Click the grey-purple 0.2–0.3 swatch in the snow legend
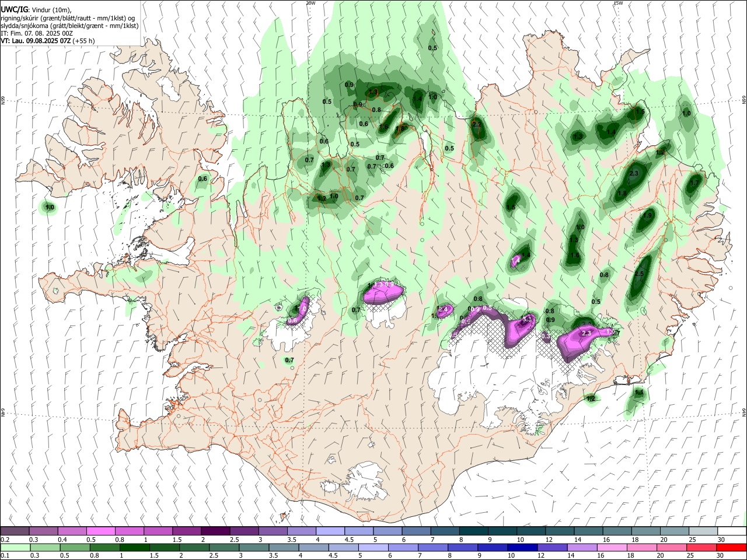The width and height of the screenshot is (747, 560). point(15,531)
